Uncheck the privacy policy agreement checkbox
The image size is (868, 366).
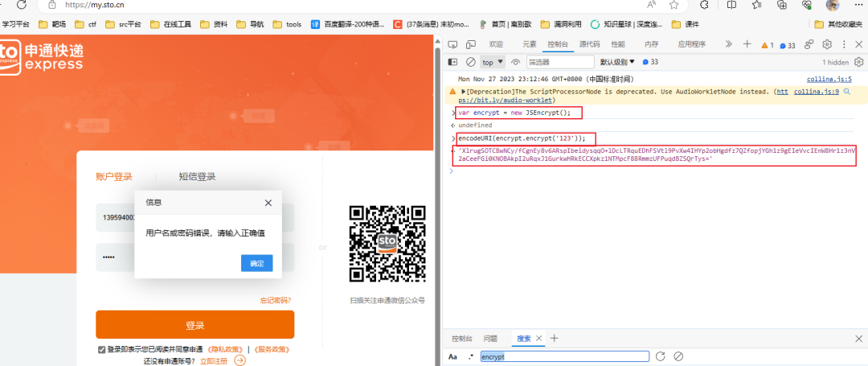coord(101,349)
